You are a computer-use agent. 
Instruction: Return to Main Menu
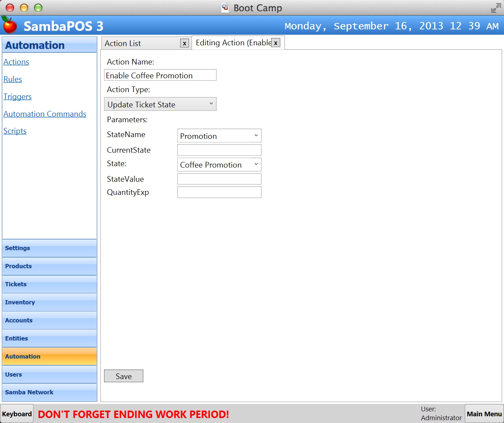484,414
